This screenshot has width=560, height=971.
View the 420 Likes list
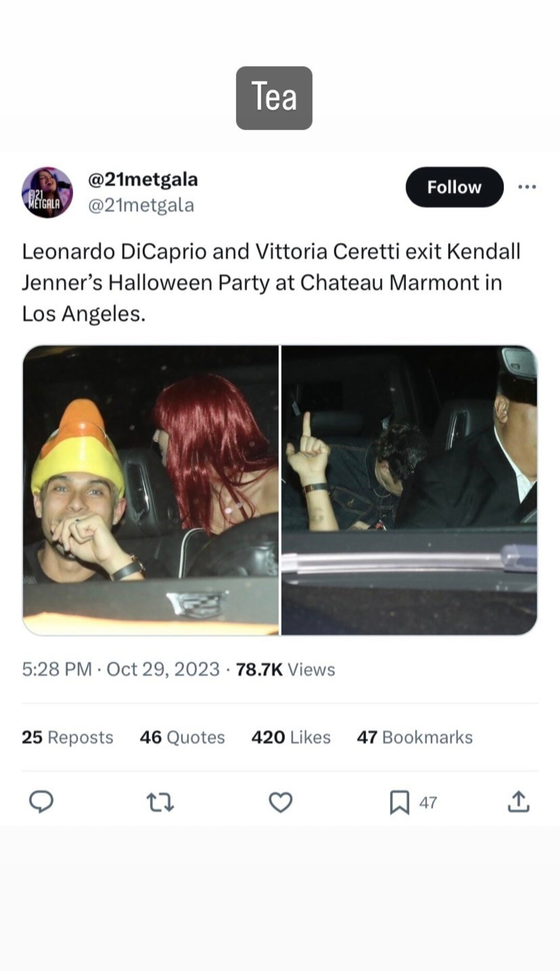(x=291, y=737)
